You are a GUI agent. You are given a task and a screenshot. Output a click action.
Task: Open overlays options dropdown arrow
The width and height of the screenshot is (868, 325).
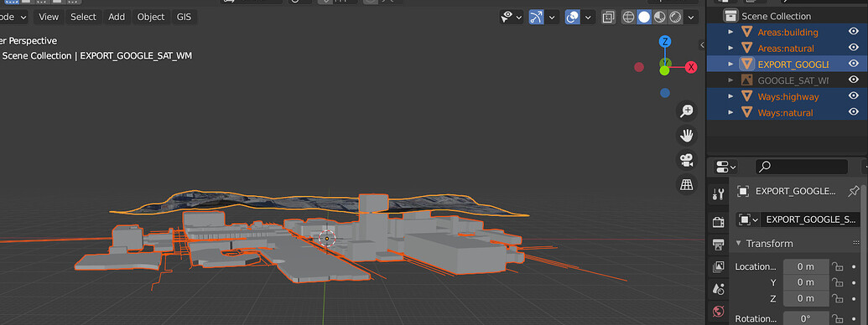tap(588, 17)
